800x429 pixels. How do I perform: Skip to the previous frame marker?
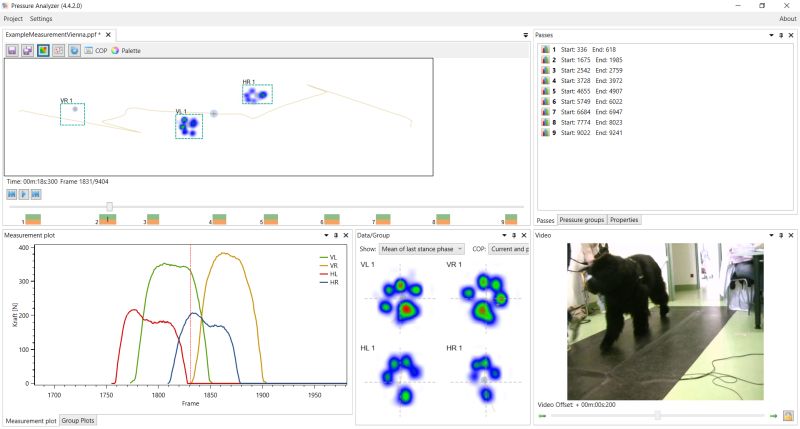tap(11, 194)
